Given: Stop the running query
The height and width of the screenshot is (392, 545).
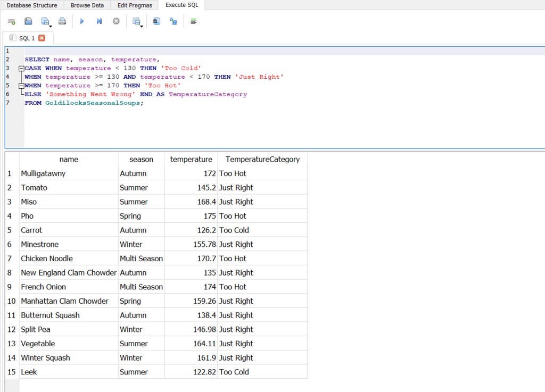Looking at the screenshot, I should click(x=116, y=21).
